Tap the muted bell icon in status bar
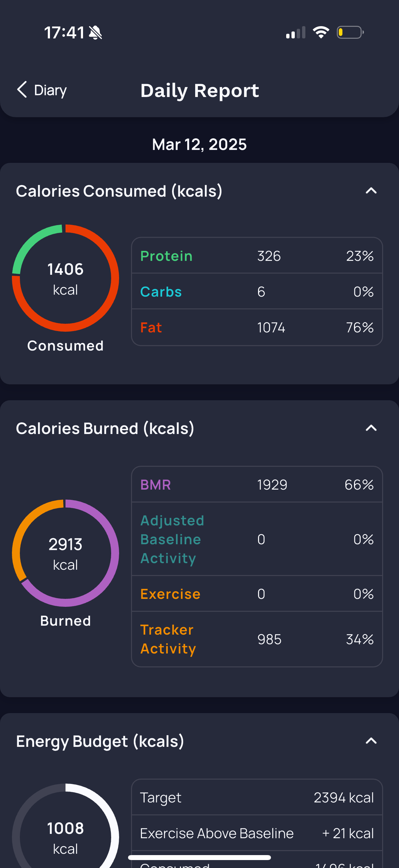Image resolution: width=399 pixels, height=868 pixels. tap(95, 33)
